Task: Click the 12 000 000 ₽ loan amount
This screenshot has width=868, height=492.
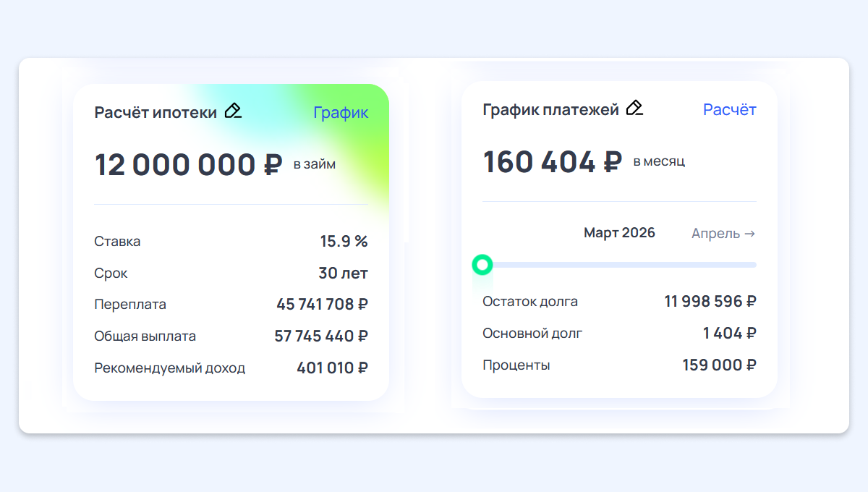Action: (188, 164)
